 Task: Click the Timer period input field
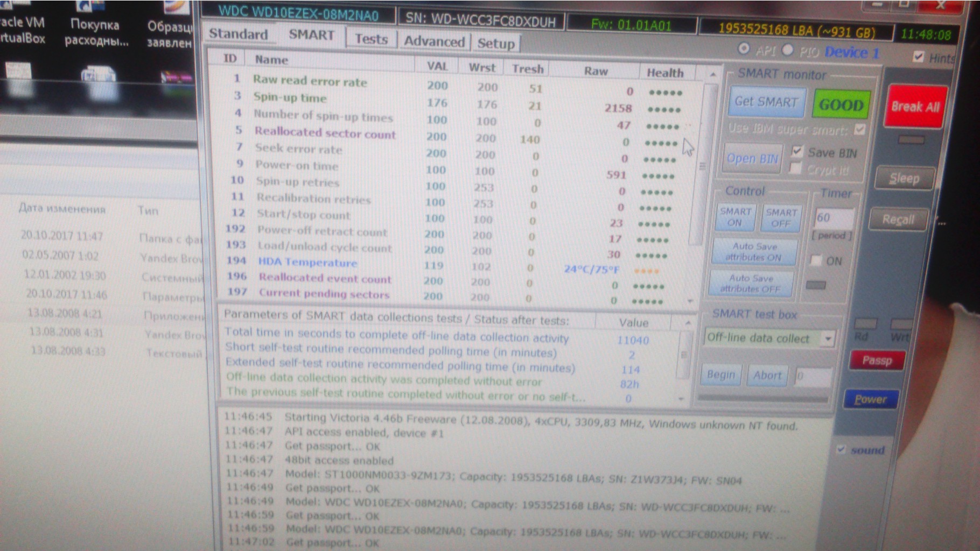pos(834,218)
